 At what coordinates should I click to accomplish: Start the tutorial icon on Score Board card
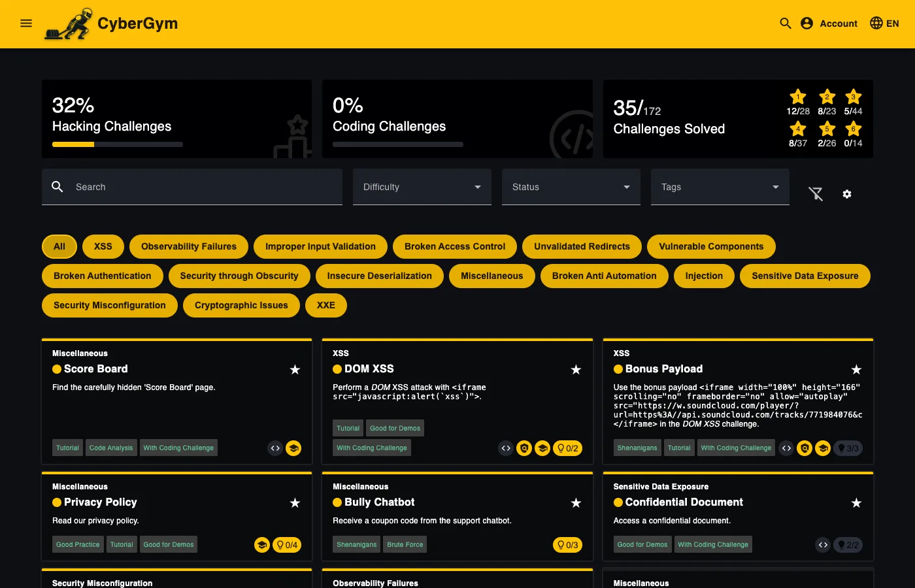coord(293,448)
